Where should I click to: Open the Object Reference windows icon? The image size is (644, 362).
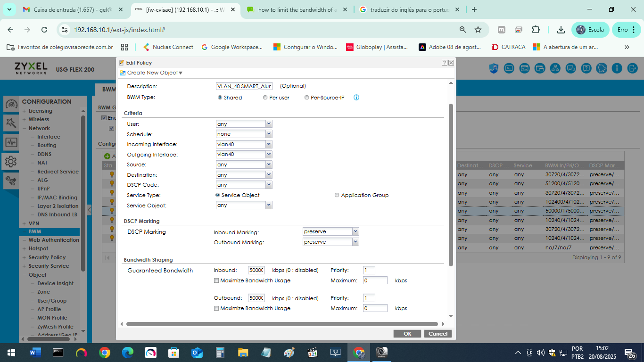[x=540, y=68]
